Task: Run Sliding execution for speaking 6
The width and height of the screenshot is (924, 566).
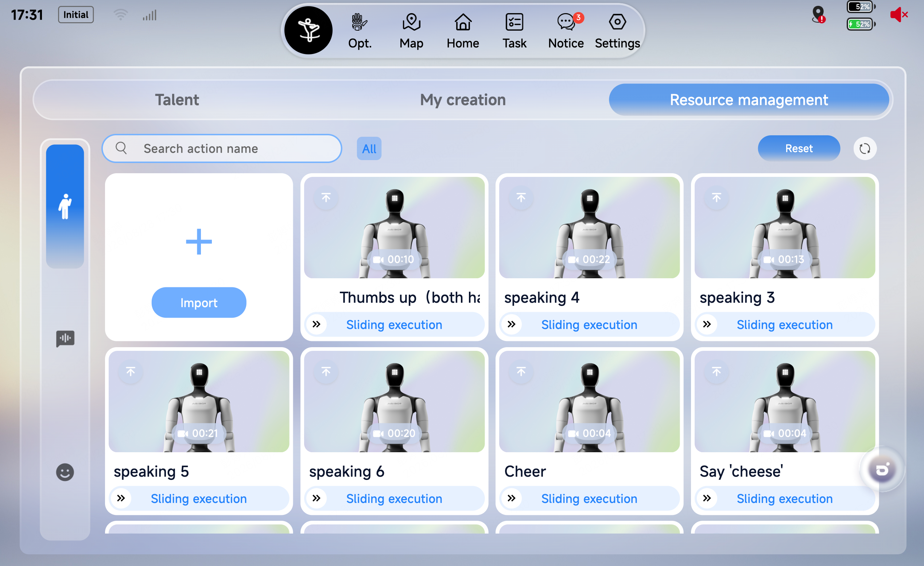Action: [x=394, y=499]
